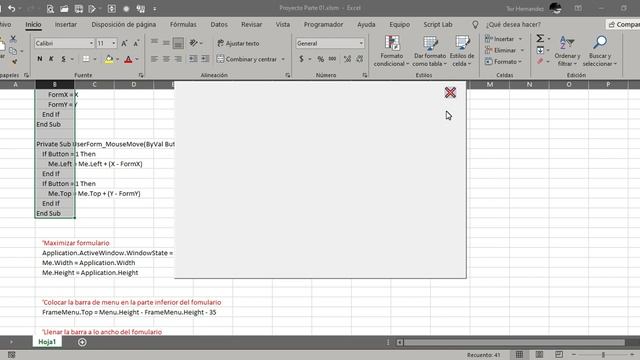Open Formato dropdown in Celdas group
640x360 pixels.
click(503, 62)
